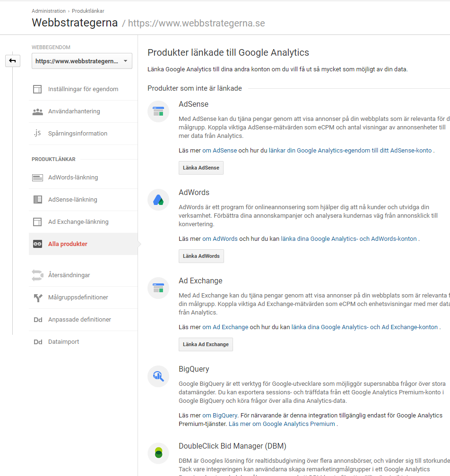
Task: Click the BigQuery magnifier icon
Action: pos(158,376)
